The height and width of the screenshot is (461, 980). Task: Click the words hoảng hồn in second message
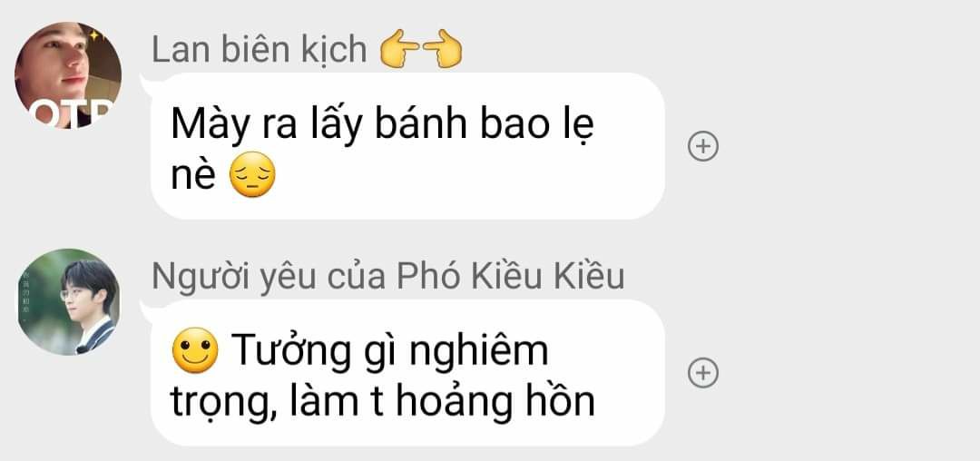(495, 402)
